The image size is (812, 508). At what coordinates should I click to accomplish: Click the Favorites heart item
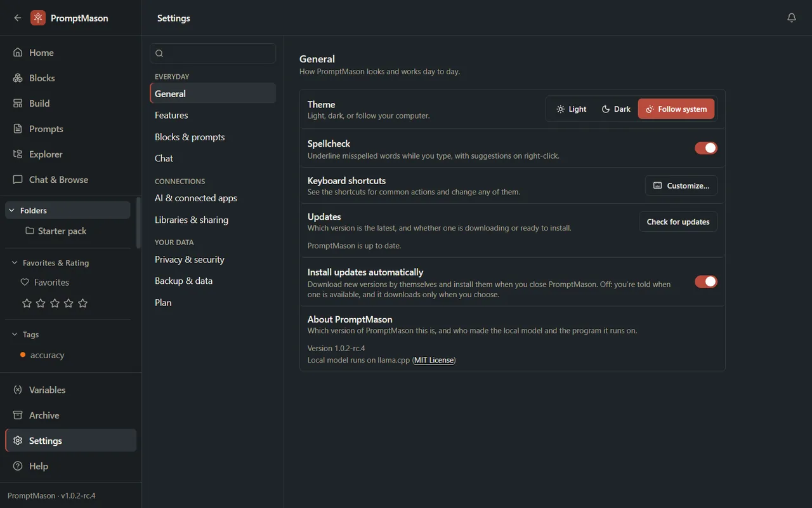tap(45, 283)
